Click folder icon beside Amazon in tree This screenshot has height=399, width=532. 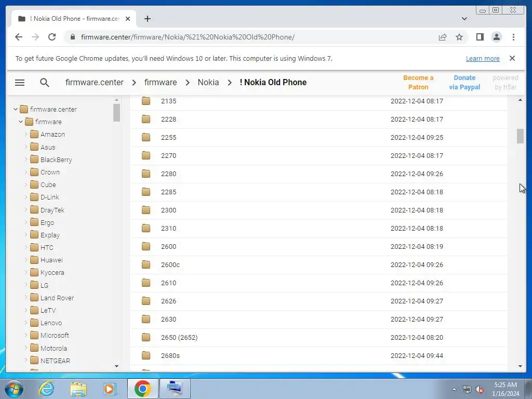click(34, 135)
